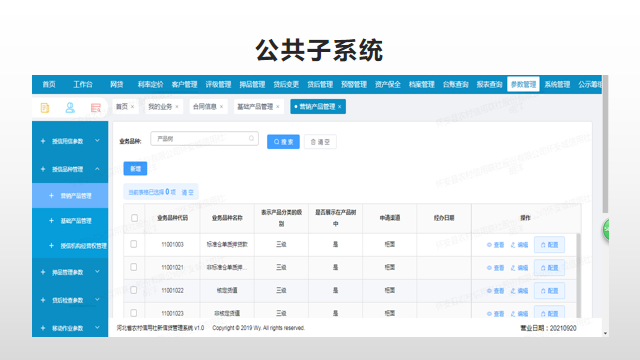
Task: Open the 贷后变更 top menu
Action: click(286, 84)
